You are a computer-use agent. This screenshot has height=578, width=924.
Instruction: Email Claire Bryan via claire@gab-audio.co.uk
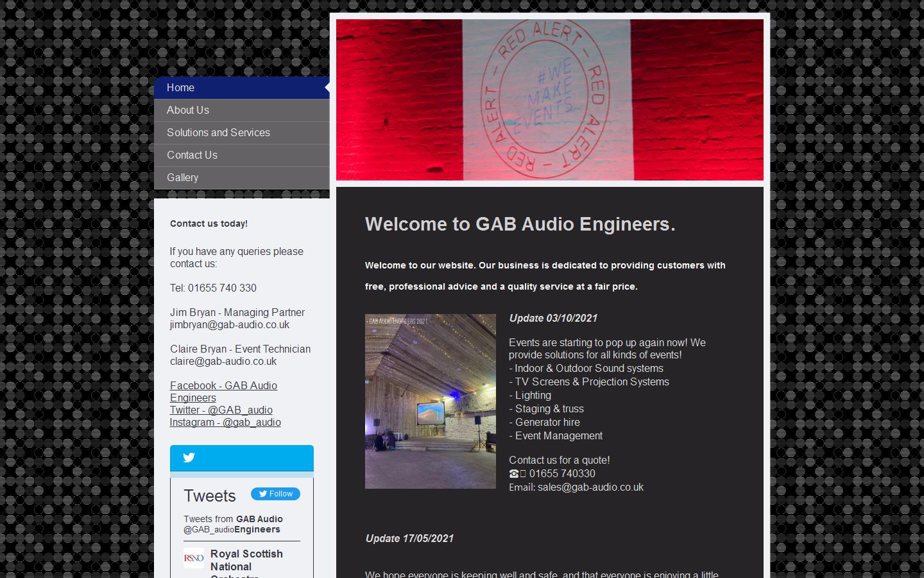coord(223,361)
